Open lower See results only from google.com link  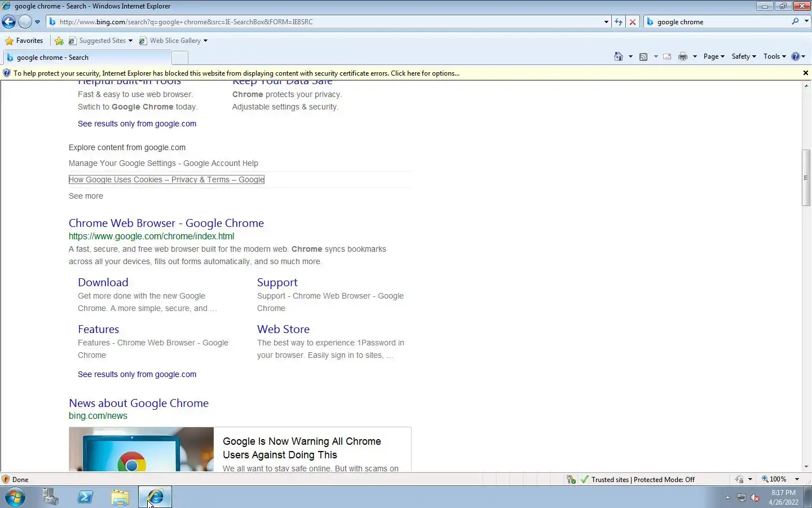coord(137,374)
